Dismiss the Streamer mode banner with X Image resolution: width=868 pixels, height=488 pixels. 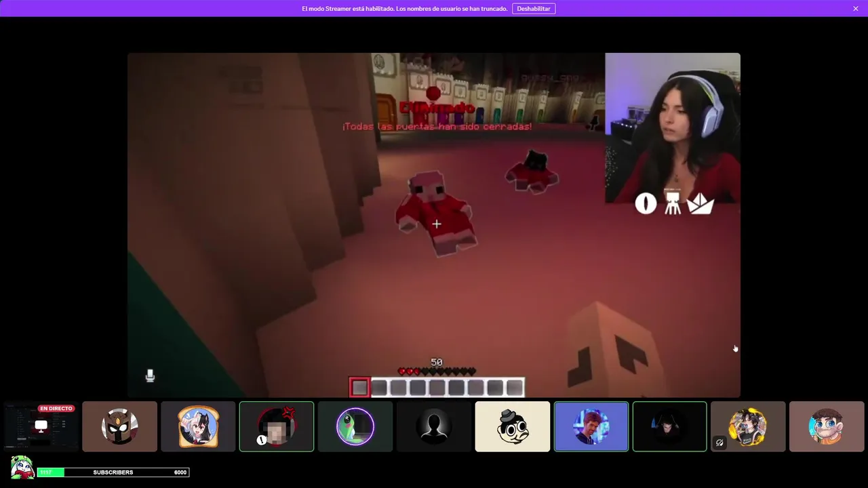[x=856, y=9]
